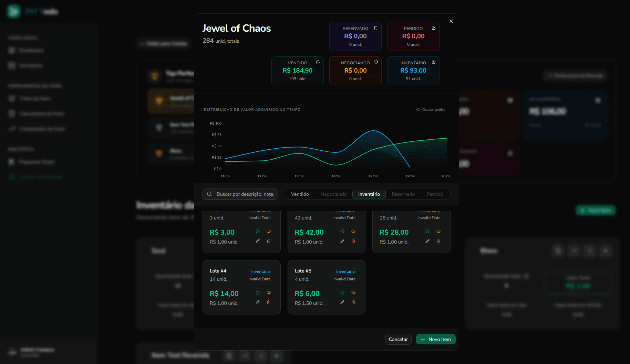The width and height of the screenshot is (630, 364).
Task: Click the negotiate icon on the 28 unid. lot
Action: 438,232
